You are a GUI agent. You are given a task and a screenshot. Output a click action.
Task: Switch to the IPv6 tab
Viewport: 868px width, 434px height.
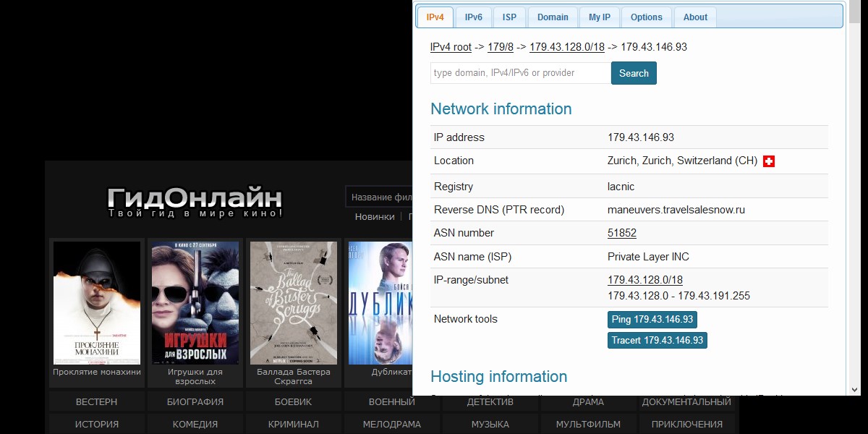coord(474,17)
